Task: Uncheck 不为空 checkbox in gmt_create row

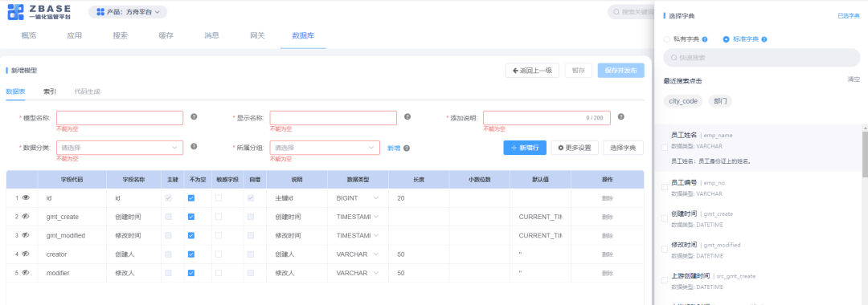Action: pyautogui.click(x=191, y=217)
